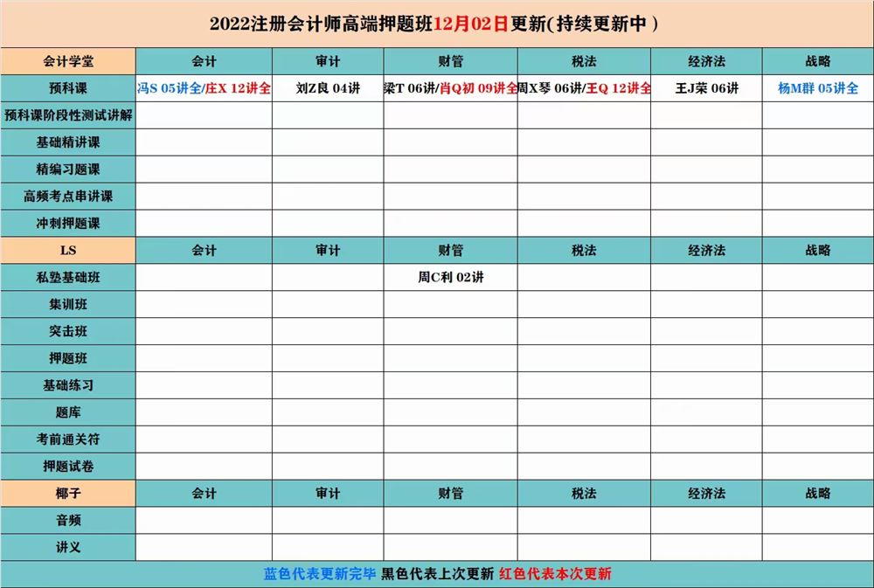This screenshot has height=588, width=874.
Task: Click the red '肖Q初 09讲全' entry
Action: [478, 88]
